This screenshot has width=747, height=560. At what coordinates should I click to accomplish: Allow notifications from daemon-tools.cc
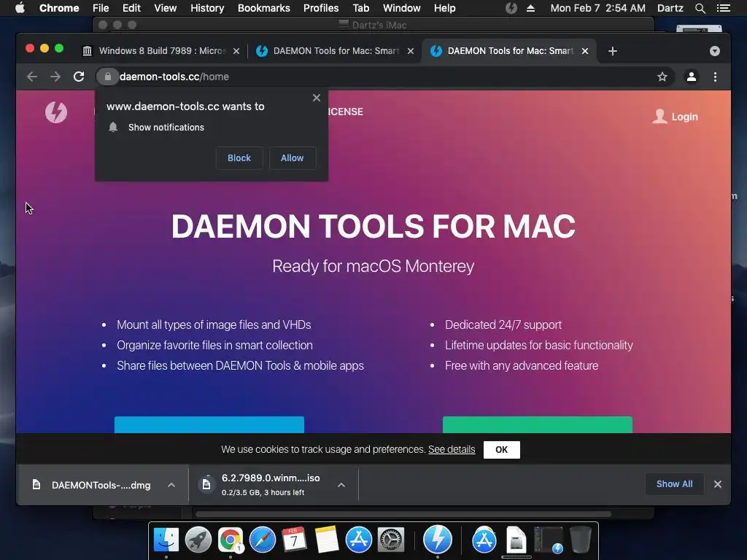click(x=292, y=158)
